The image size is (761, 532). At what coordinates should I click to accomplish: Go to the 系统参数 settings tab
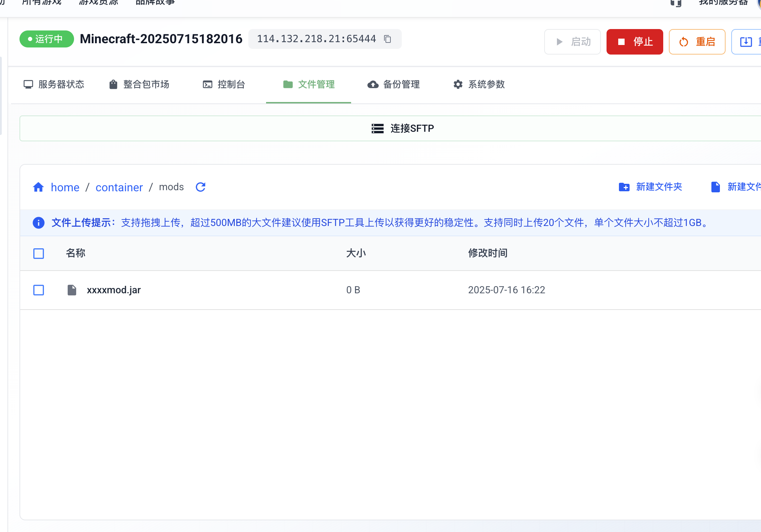(x=479, y=84)
